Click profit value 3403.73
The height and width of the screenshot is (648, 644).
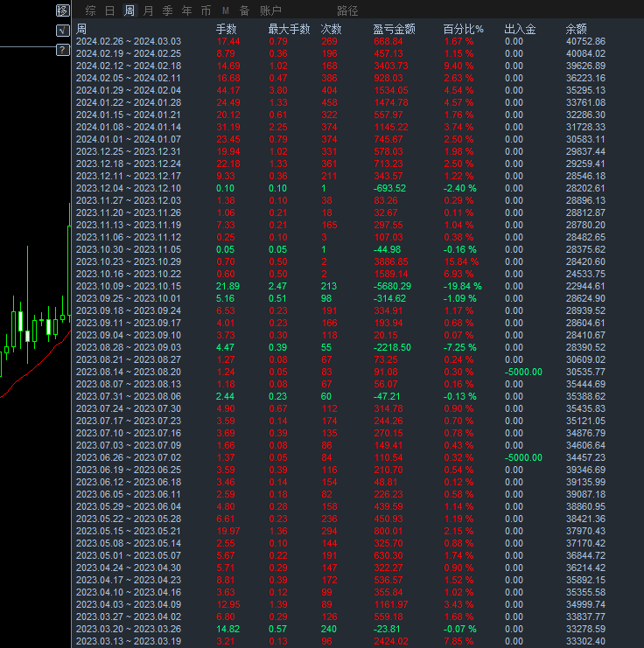click(x=391, y=66)
